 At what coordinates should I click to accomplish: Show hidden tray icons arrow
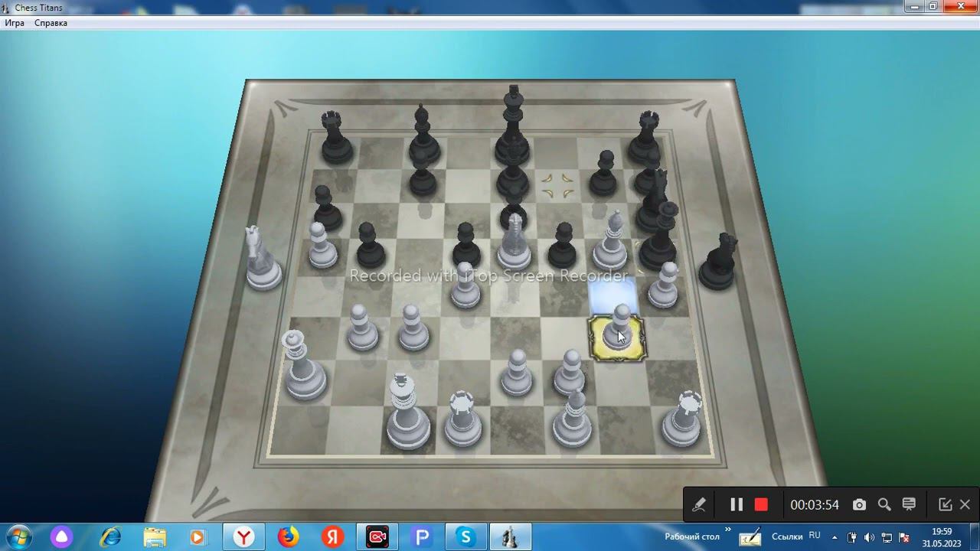tap(835, 537)
